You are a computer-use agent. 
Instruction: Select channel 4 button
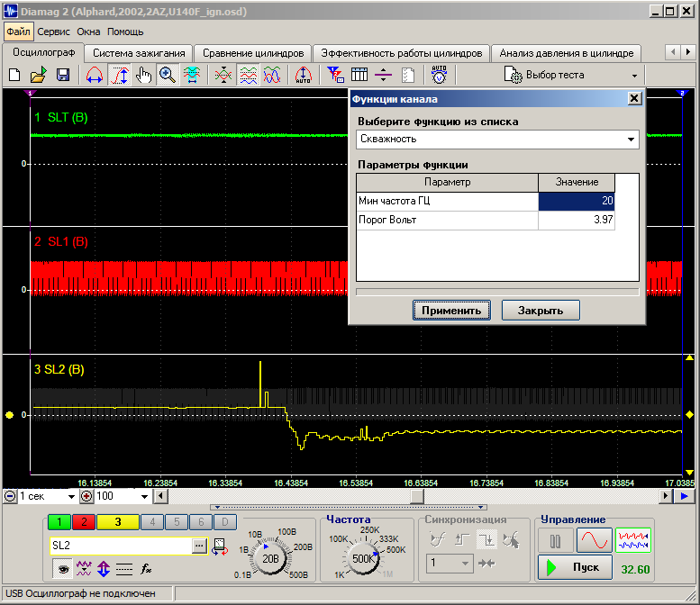point(152,522)
